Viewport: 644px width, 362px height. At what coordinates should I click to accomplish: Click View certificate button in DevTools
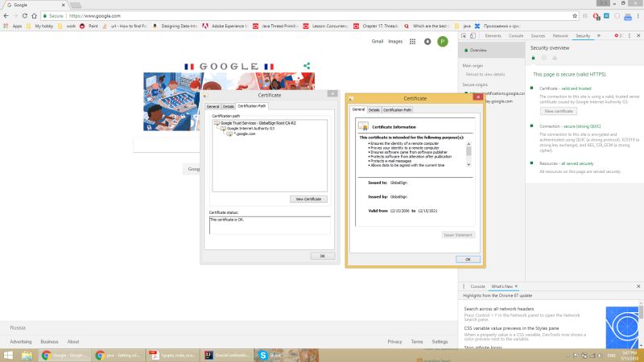tap(559, 111)
